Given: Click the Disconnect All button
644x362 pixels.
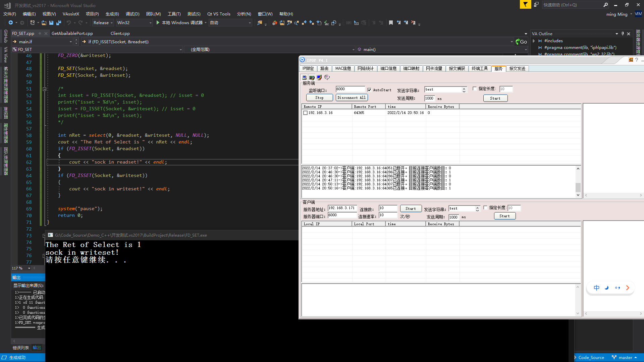Looking at the screenshot, I should point(352,98).
